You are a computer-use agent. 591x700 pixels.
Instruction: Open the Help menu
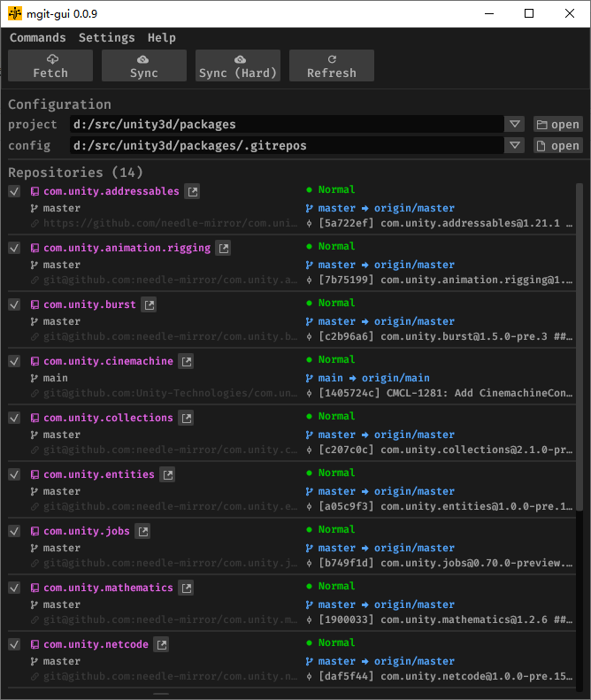pyautogui.click(x=162, y=38)
